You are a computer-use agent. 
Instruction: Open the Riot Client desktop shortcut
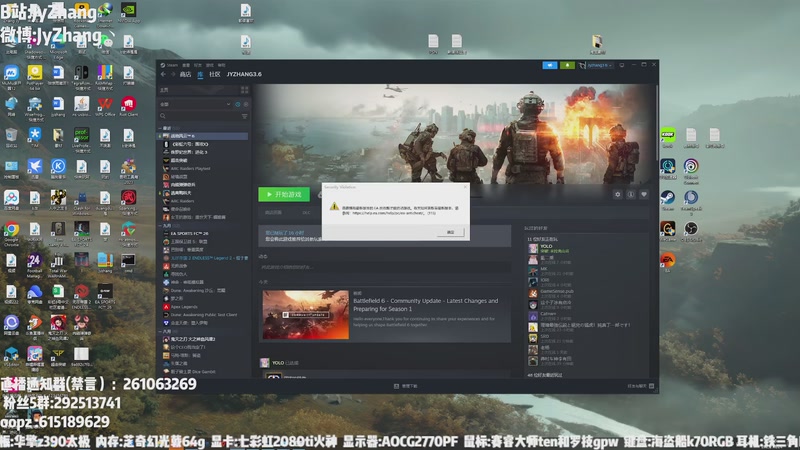tap(129, 107)
